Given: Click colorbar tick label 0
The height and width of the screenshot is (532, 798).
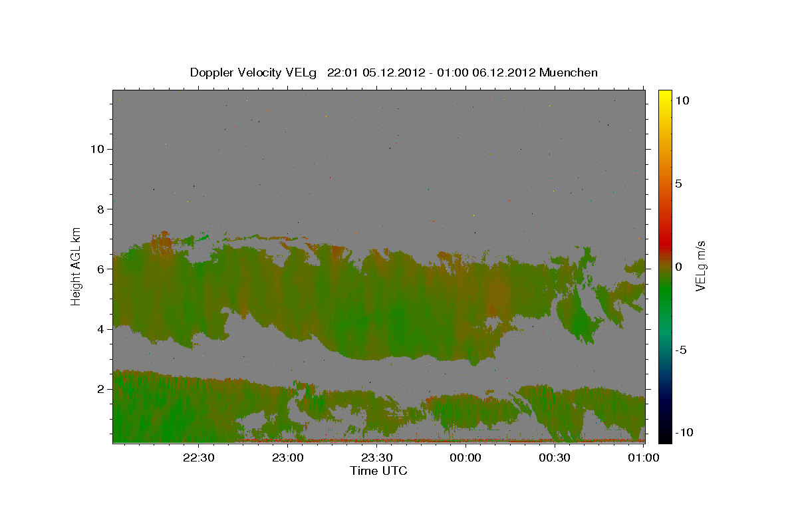Looking at the screenshot, I should tap(679, 266).
